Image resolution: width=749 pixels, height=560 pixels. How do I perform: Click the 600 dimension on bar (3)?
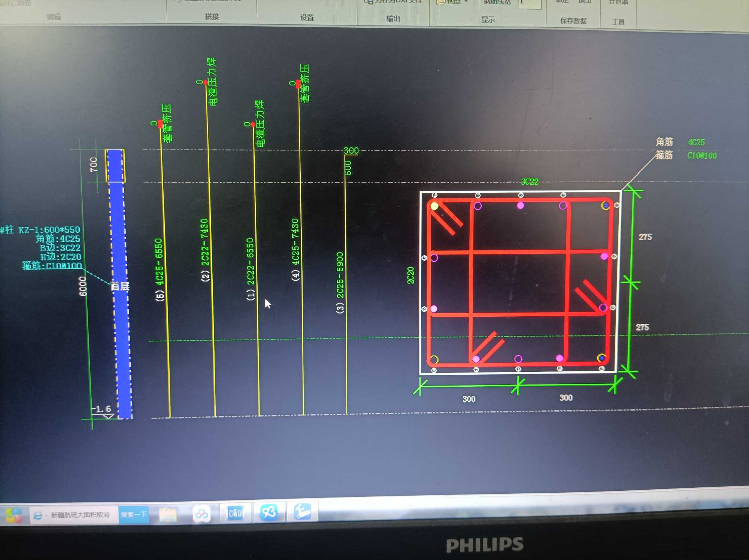click(x=348, y=168)
